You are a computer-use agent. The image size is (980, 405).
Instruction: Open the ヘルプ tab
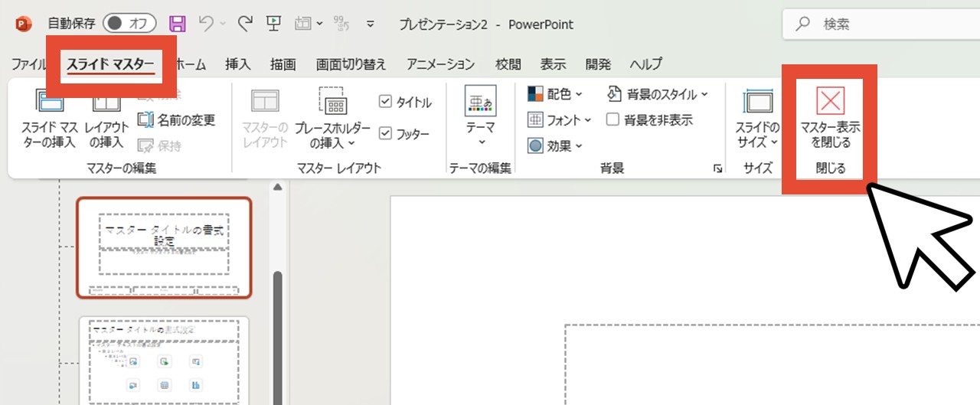[x=645, y=64]
